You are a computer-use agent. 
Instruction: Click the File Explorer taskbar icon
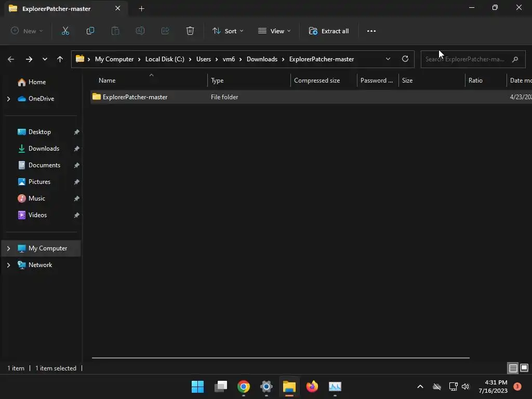click(x=289, y=387)
